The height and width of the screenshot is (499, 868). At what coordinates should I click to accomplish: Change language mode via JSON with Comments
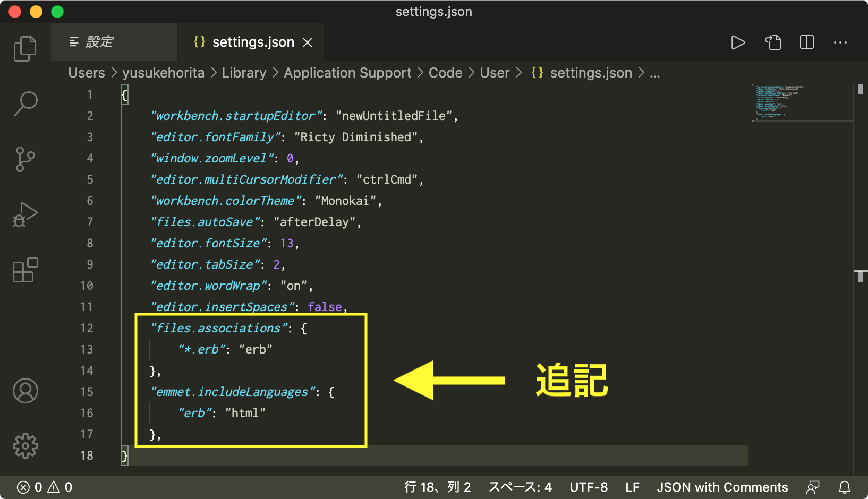tap(722, 487)
